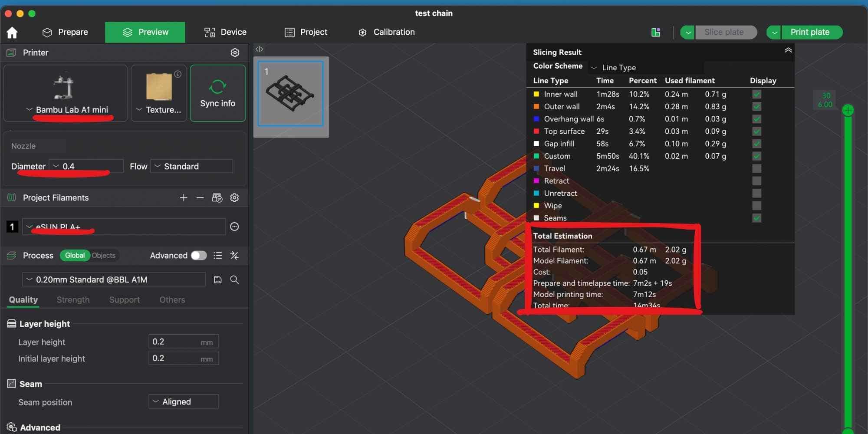Open the Quality settings tab
Image resolution: width=868 pixels, height=434 pixels.
click(23, 300)
